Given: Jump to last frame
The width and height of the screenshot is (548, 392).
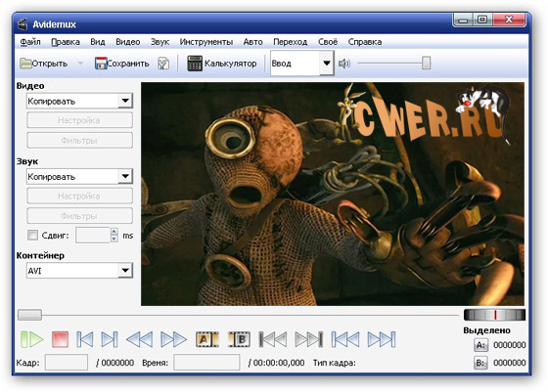Looking at the screenshot, I should coord(382,339).
